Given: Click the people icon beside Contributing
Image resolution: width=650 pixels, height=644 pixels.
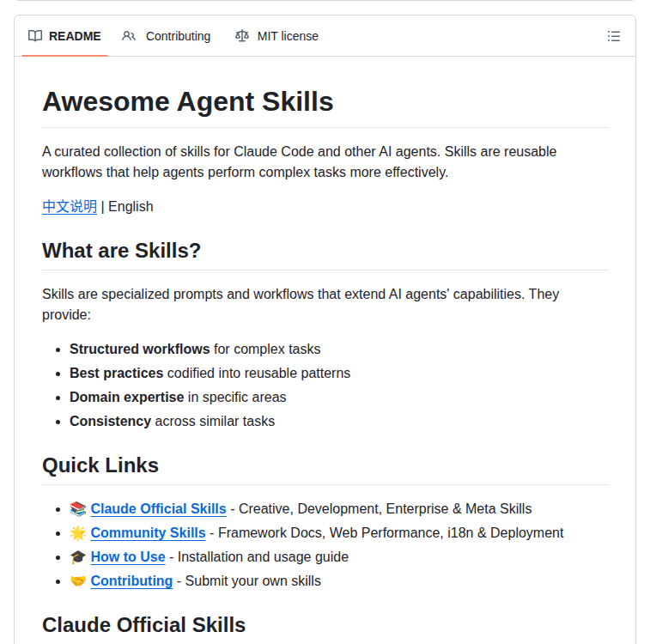Looking at the screenshot, I should (129, 36).
